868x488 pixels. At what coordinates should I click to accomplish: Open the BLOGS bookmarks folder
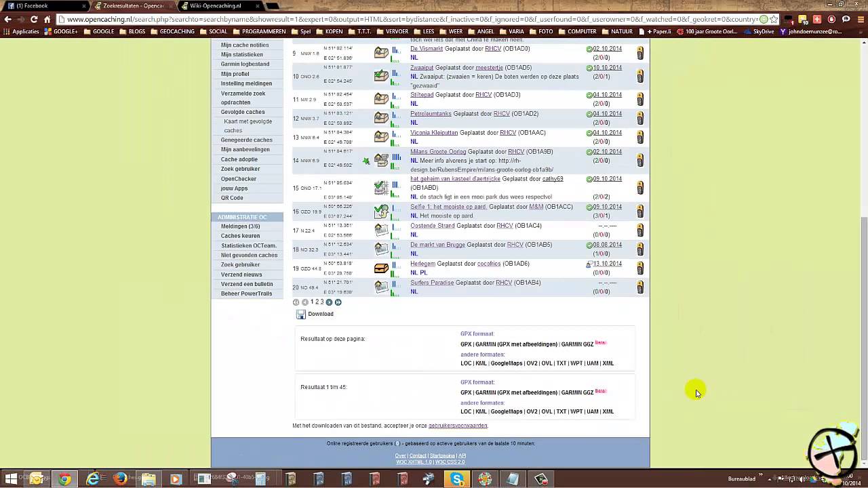(132, 31)
